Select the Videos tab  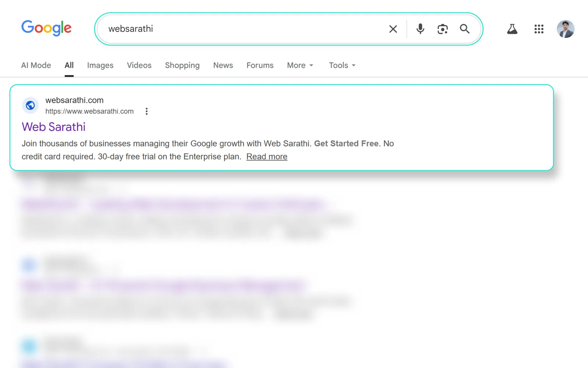(x=139, y=65)
